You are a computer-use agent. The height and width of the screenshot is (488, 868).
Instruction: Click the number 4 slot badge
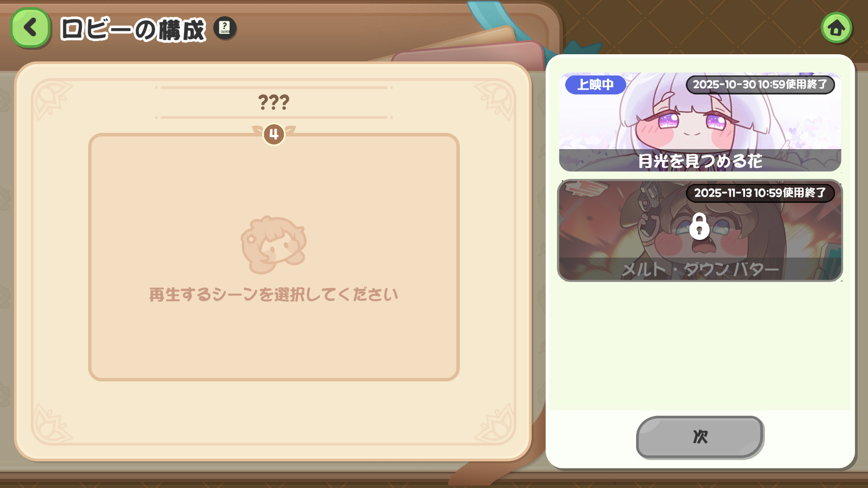[274, 134]
